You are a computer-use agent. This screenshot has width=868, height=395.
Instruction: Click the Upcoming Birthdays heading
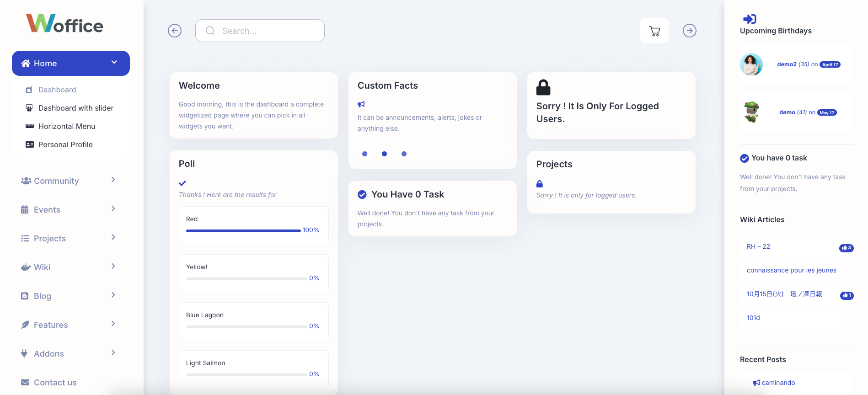[776, 31]
